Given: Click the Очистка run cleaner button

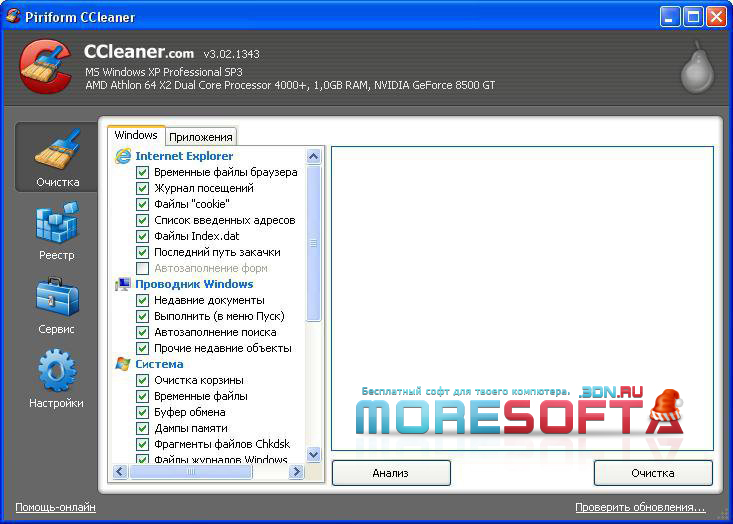Looking at the screenshot, I should coord(653,473).
